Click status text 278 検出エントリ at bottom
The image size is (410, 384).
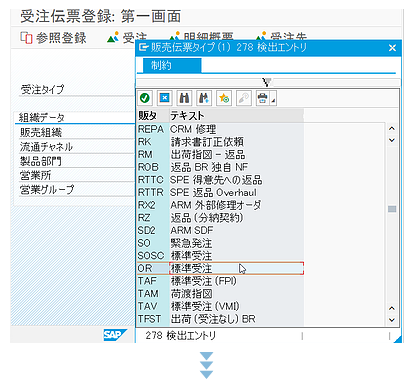[x=181, y=335]
